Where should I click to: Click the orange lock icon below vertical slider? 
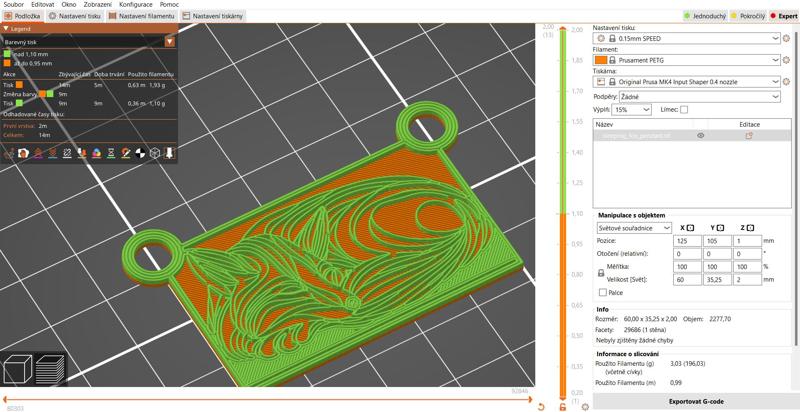pos(562,407)
